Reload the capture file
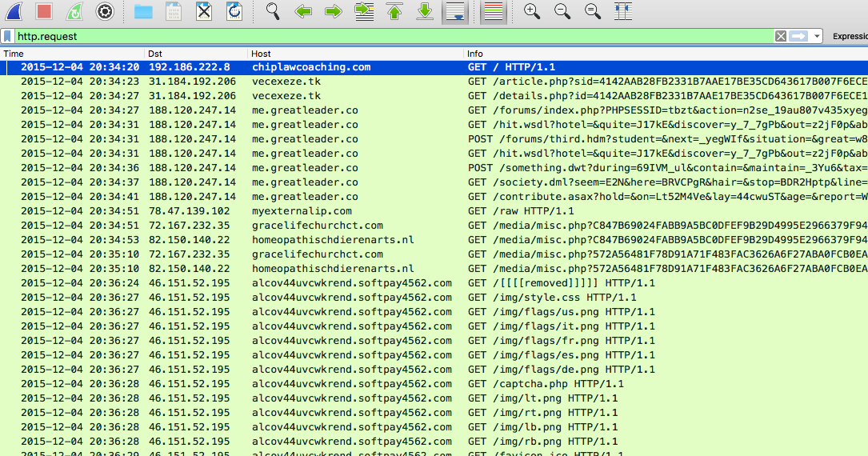868x456 pixels. click(234, 11)
